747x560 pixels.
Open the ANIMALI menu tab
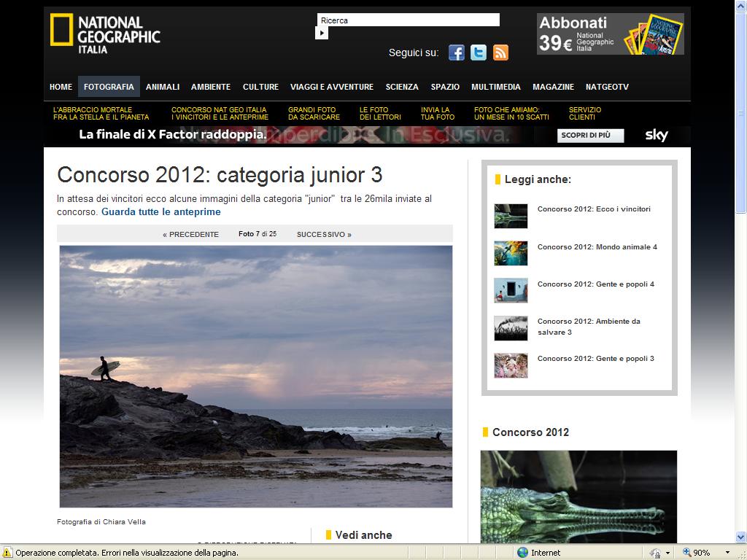[x=163, y=87]
